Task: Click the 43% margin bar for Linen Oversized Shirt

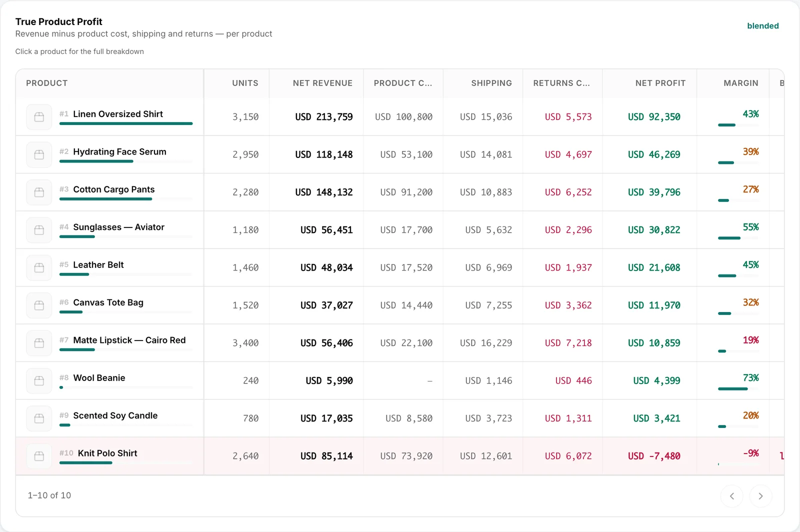Action: (738, 125)
